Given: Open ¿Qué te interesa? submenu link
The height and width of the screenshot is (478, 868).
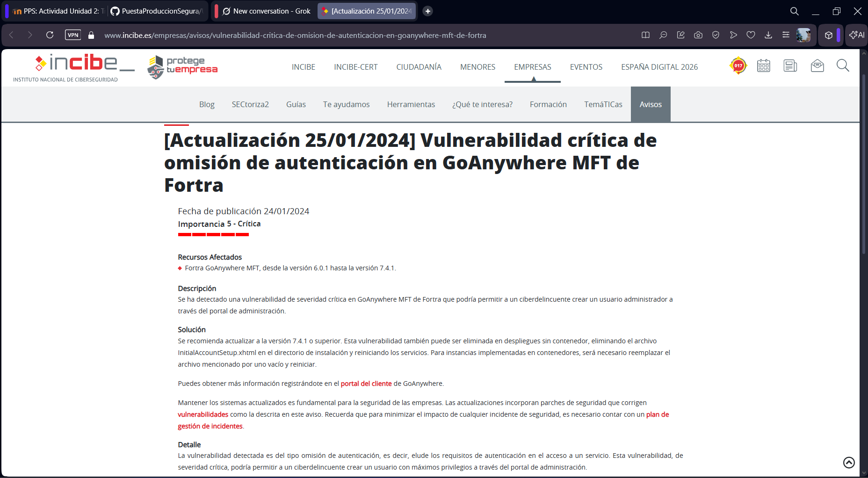Looking at the screenshot, I should (x=482, y=104).
